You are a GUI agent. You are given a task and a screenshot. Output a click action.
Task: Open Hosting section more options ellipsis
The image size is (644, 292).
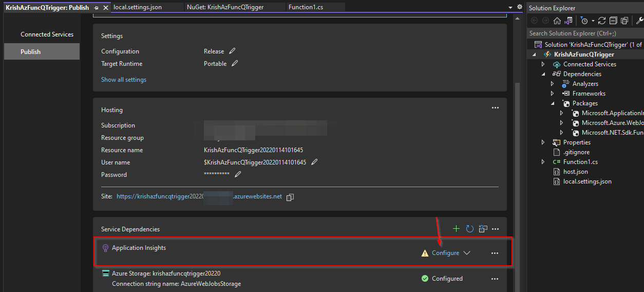pos(495,108)
